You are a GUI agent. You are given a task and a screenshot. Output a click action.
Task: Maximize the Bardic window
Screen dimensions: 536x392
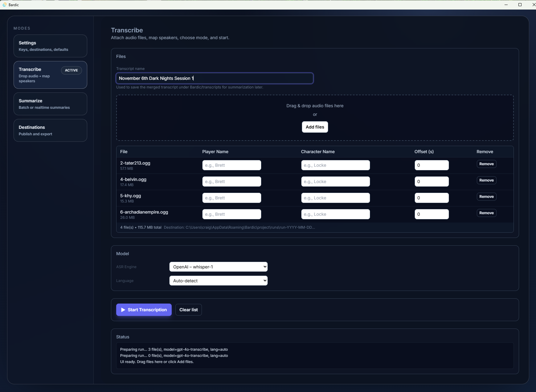pos(520,5)
